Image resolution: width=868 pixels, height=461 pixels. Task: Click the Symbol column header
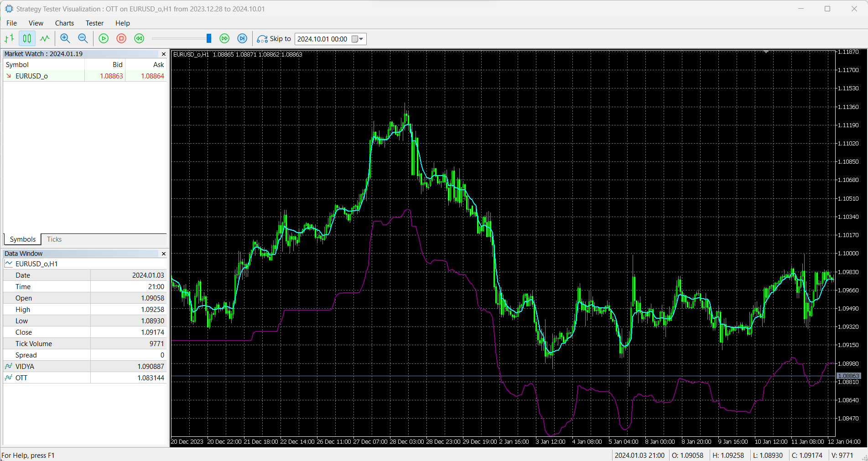point(44,65)
